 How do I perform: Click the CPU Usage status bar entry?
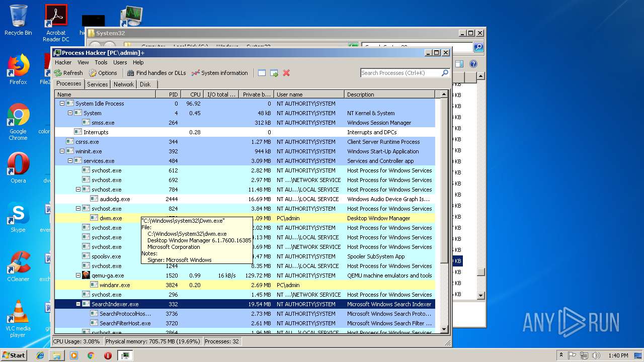click(x=77, y=341)
